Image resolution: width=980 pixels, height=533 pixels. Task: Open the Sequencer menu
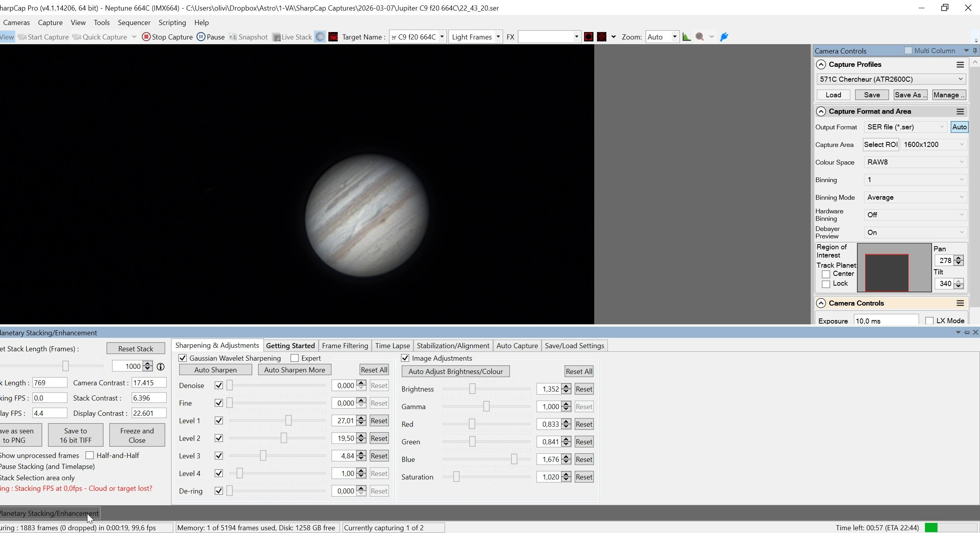click(134, 22)
